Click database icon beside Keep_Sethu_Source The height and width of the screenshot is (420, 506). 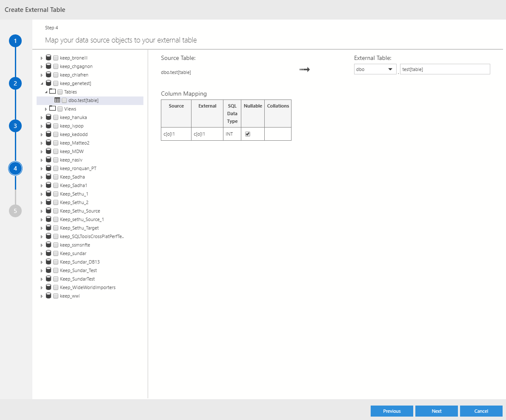[x=49, y=211]
